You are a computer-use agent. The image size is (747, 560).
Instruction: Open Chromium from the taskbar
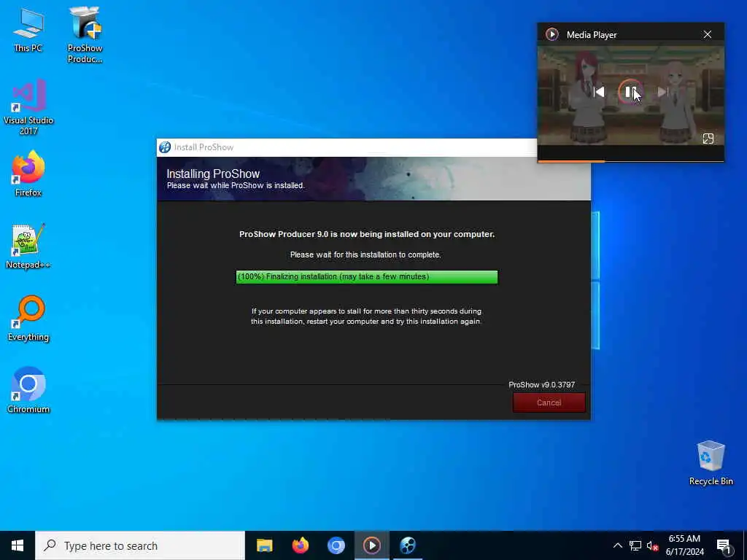[336, 545]
